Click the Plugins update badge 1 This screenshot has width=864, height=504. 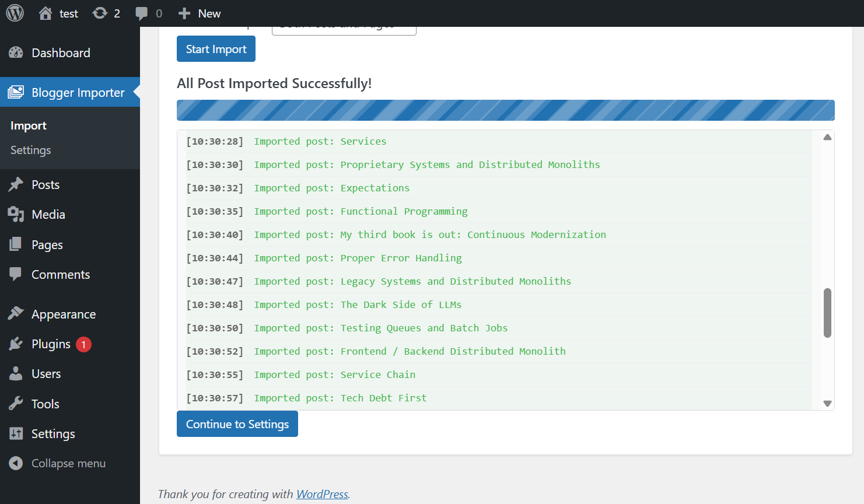[x=83, y=344]
